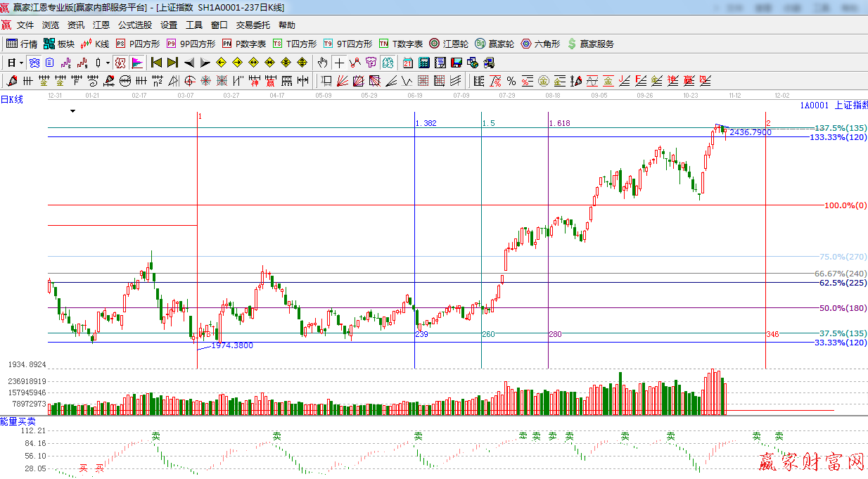Click the 板块 sector button

pyautogui.click(x=59, y=44)
